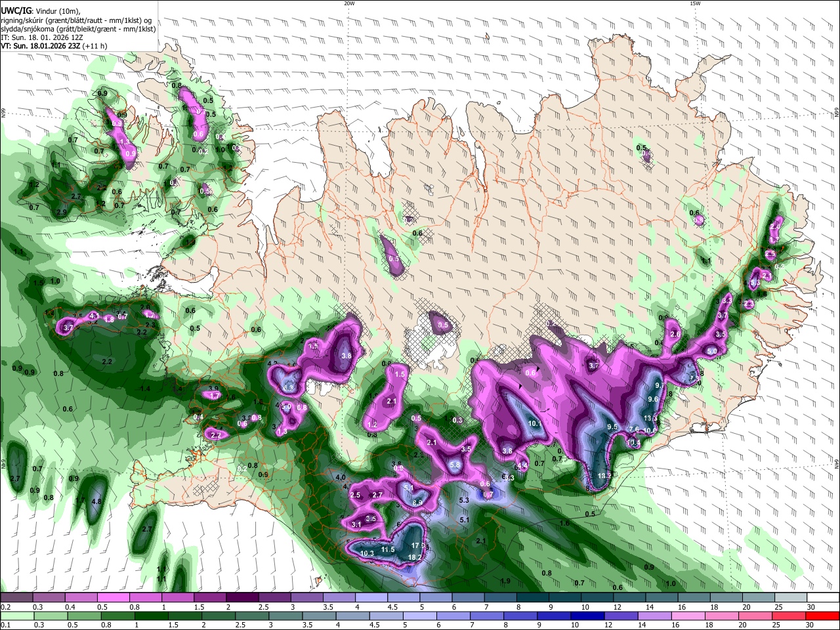Click the bright red swatch ending the lower legend

pyautogui.click(x=822, y=616)
